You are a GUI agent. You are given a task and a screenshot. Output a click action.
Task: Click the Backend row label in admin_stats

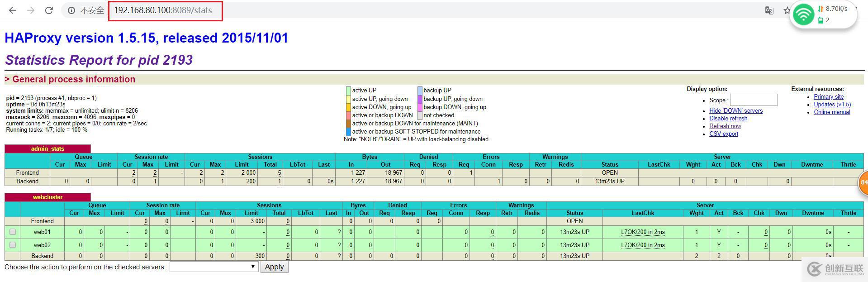(27, 182)
